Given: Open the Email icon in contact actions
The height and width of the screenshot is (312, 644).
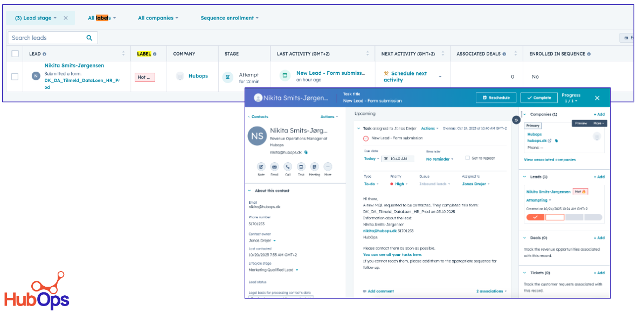Looking at the screenshot, I should pos(274,167).
